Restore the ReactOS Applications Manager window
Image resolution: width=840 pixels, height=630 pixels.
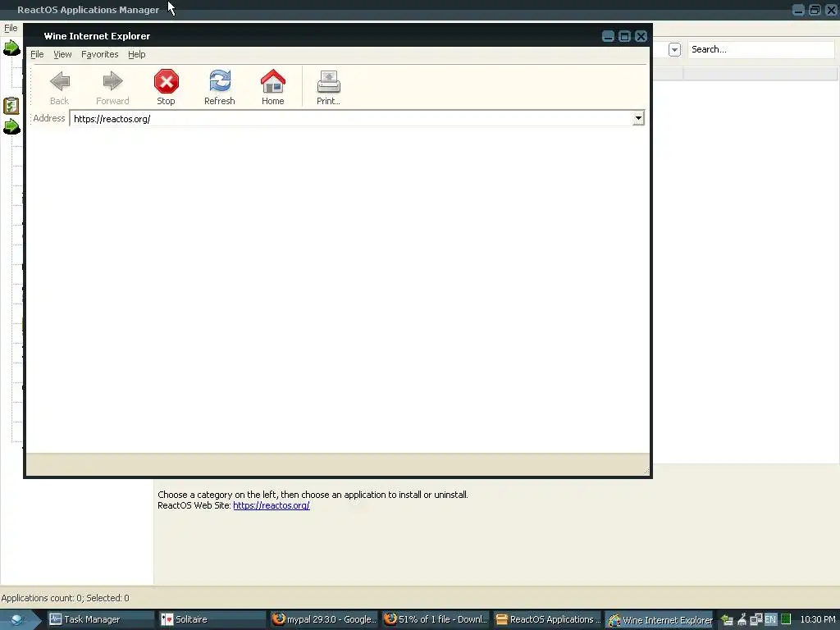click(815, 10)
